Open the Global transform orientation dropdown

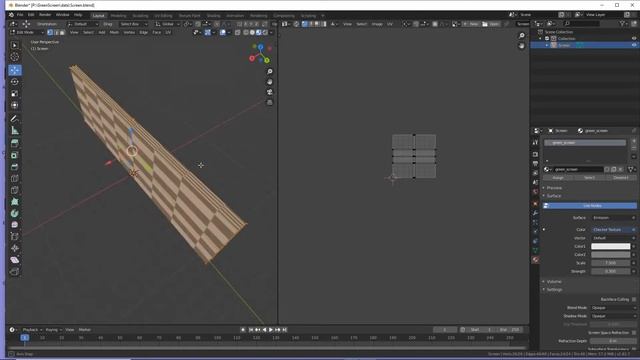pos(167,24)
